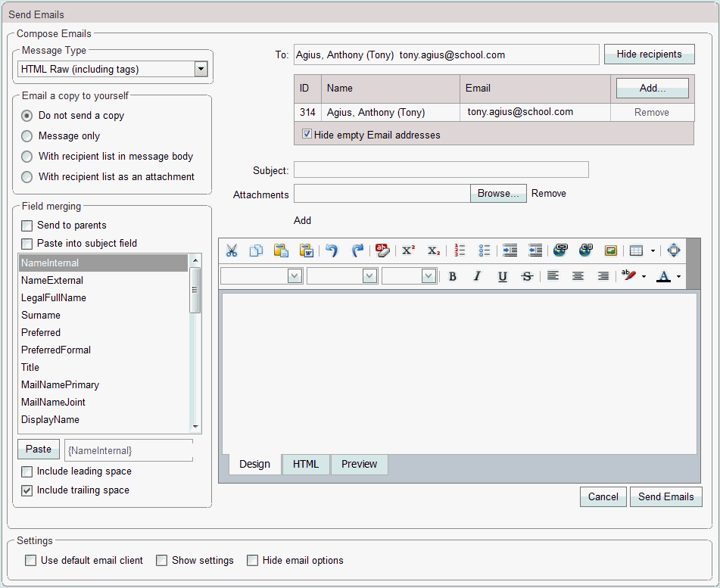This screenshot has height=588, width=720.
Task: Click the Send Emails button
Action: pyautogui.click(x=665, y=496)
